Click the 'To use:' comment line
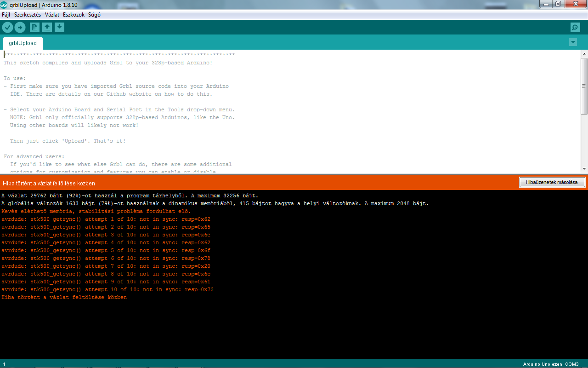 coord(15,78)
